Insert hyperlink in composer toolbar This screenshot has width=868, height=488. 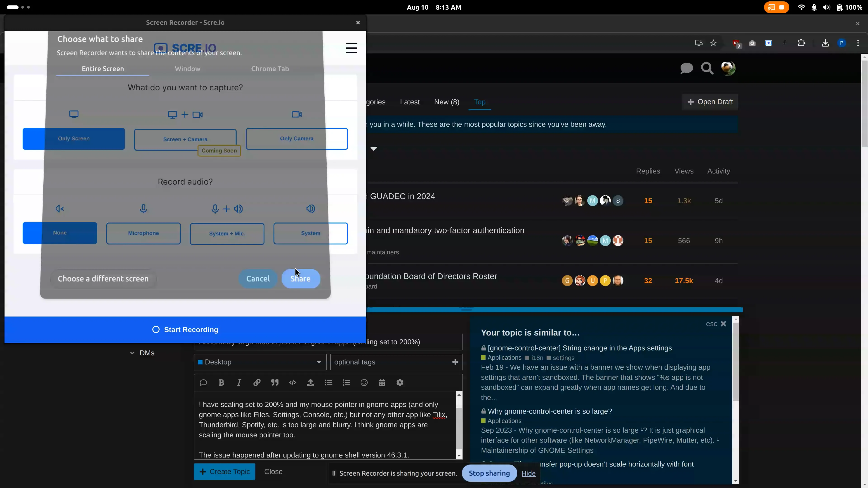(x=257, y=382)
